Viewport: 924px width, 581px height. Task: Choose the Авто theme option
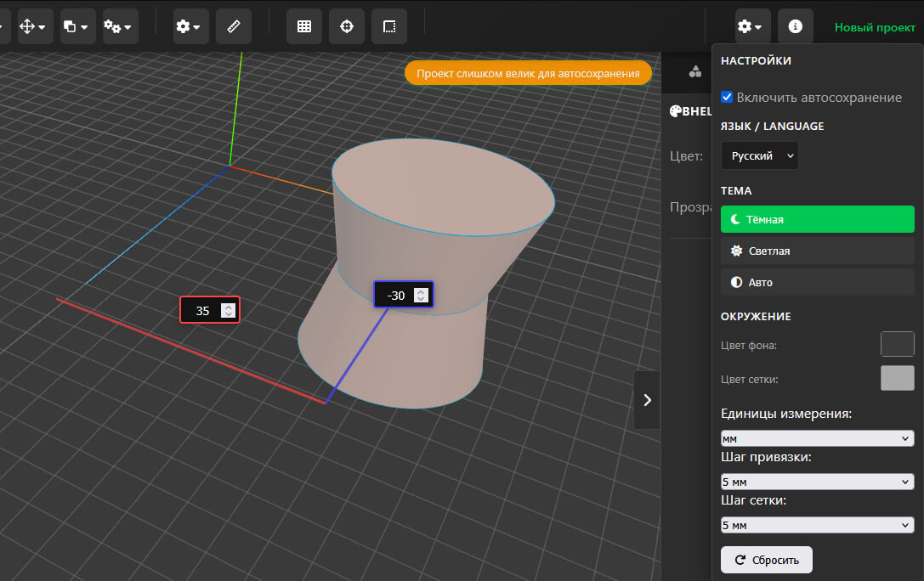click(x=817, y=282)
